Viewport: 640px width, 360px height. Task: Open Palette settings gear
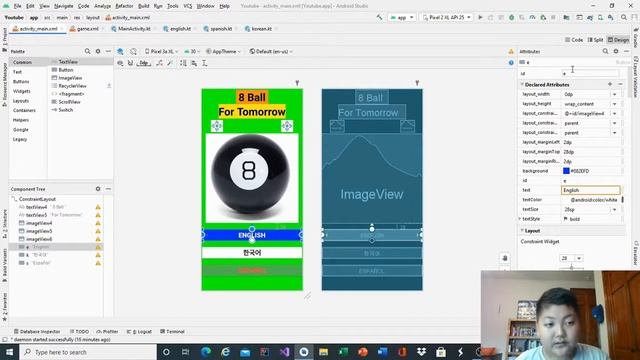tap(98, 51)
